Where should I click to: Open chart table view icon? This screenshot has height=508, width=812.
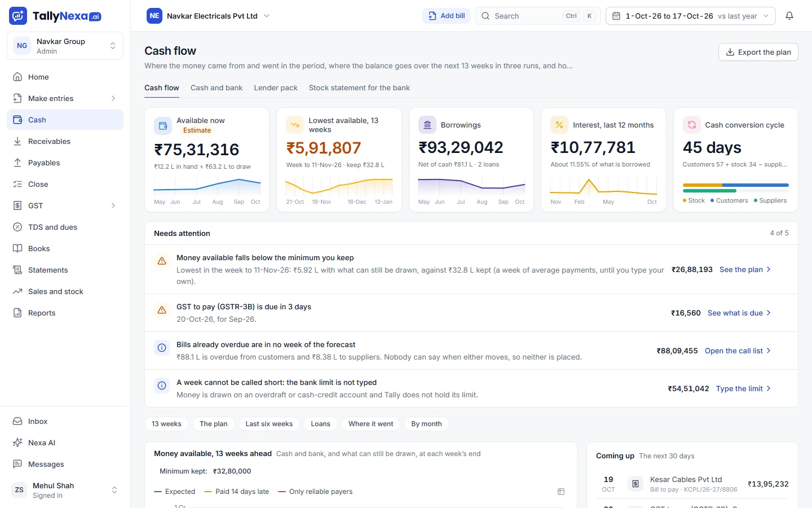(x=561, y=492)
